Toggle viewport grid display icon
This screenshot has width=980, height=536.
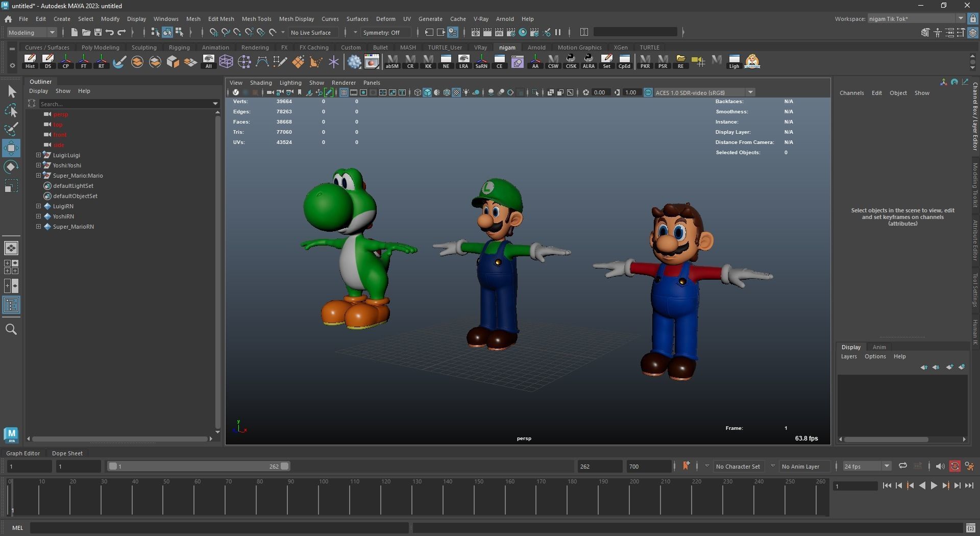[x=344, y=92]
